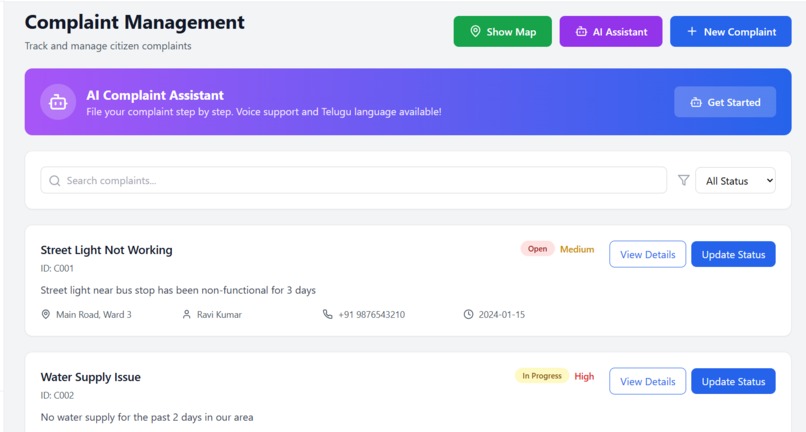The width and height of the screenshot is (806, 432).
Task: Click the Open status badge
Action: click(537, 249)
